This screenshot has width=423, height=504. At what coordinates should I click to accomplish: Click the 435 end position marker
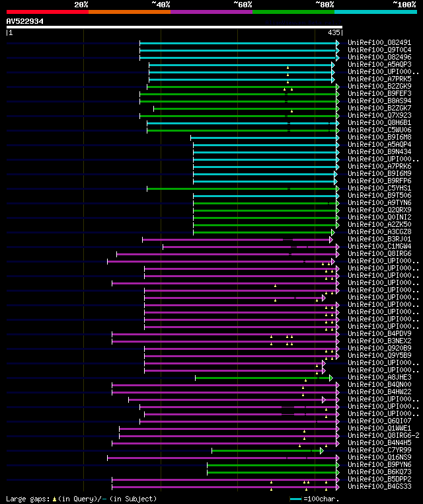click(335, 32)
